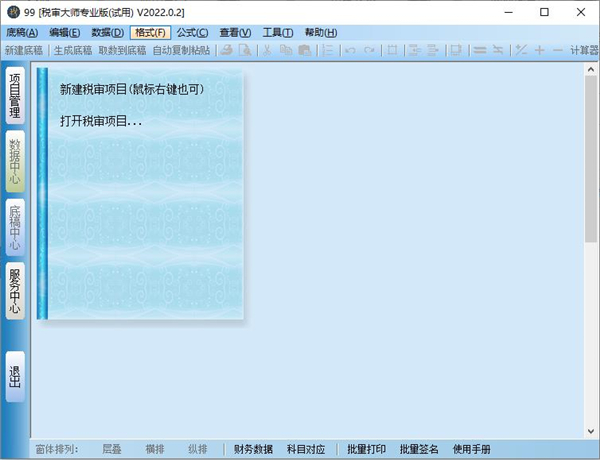Open the 格式(F) menu
This screenshot has width=600, height=460.
(150, 33)
